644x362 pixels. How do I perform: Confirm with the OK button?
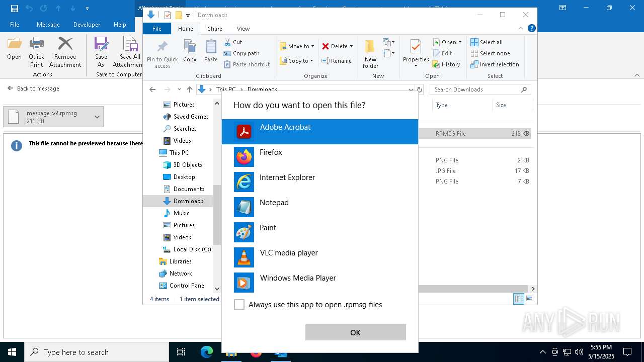click(x=355, y=332)
